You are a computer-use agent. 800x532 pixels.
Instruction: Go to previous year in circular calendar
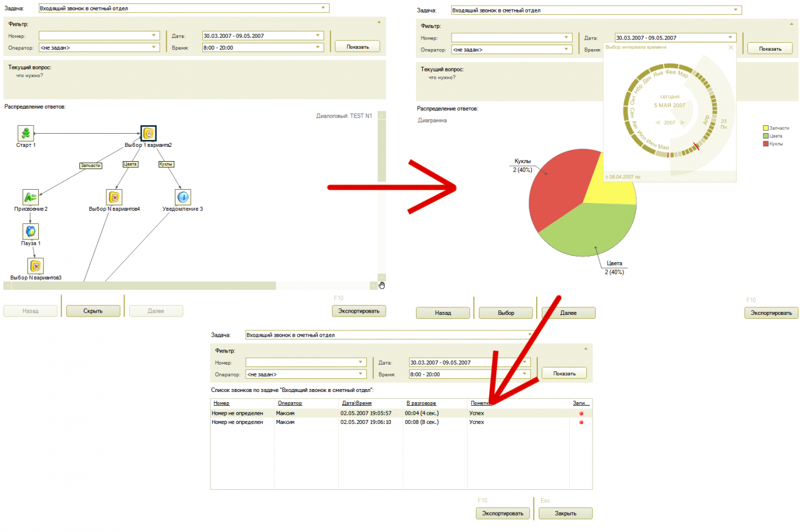[658, 123]
